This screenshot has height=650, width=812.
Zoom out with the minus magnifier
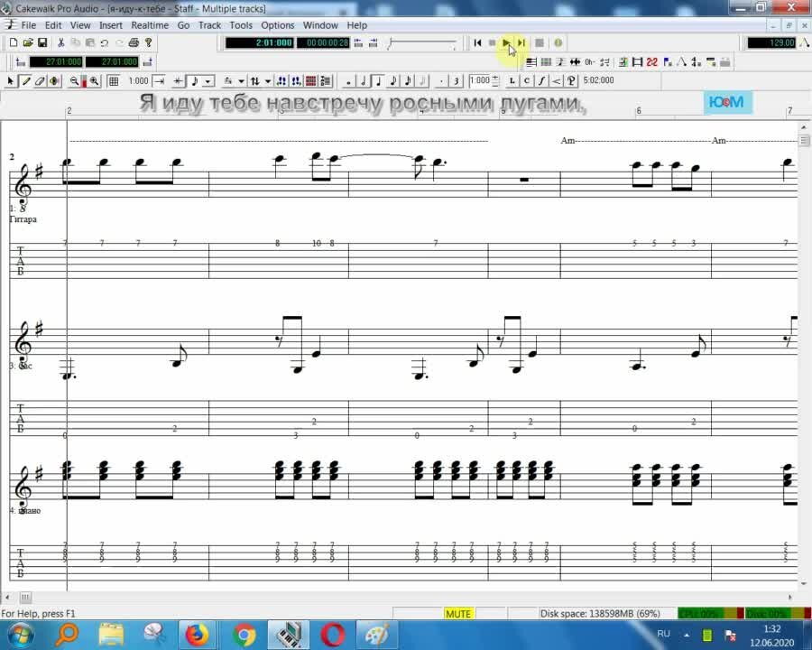(74, 81)
